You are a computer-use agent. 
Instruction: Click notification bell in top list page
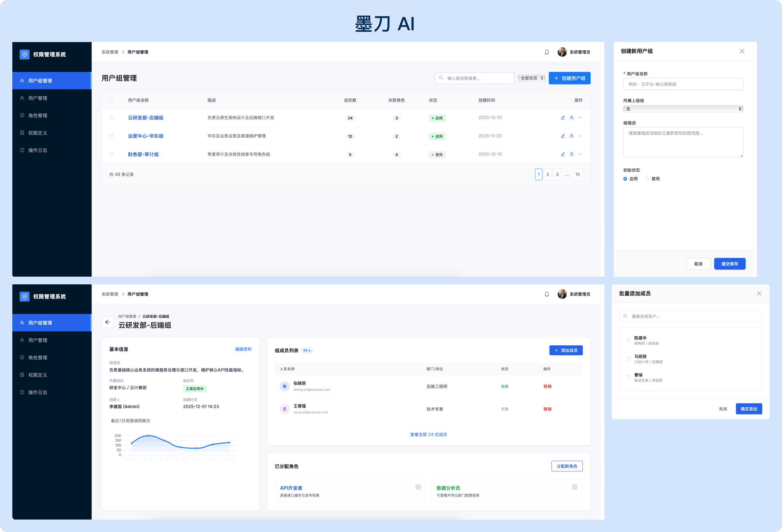coord(546,52)
